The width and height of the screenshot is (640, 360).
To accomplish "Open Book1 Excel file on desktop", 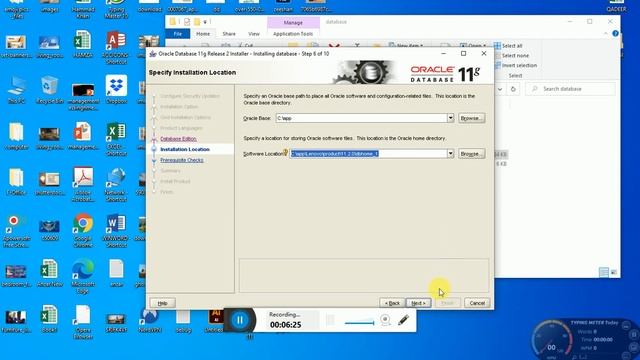I will 49,319.
